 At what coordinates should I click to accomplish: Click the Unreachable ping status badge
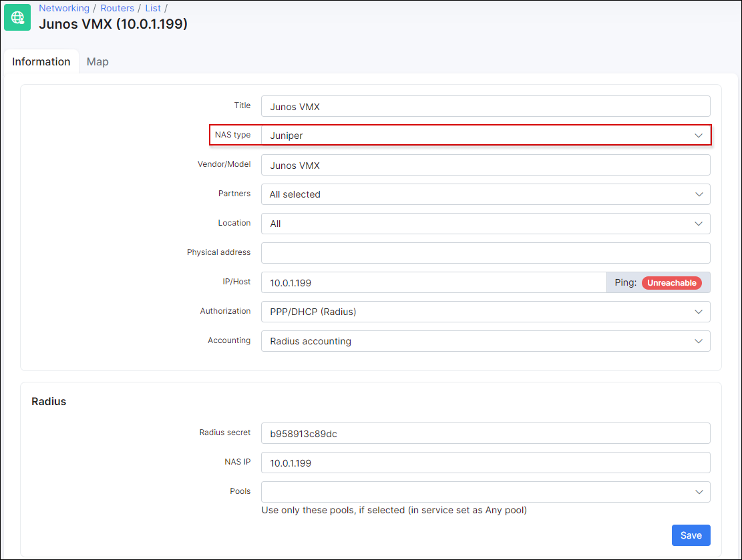(x=672, y=282)
